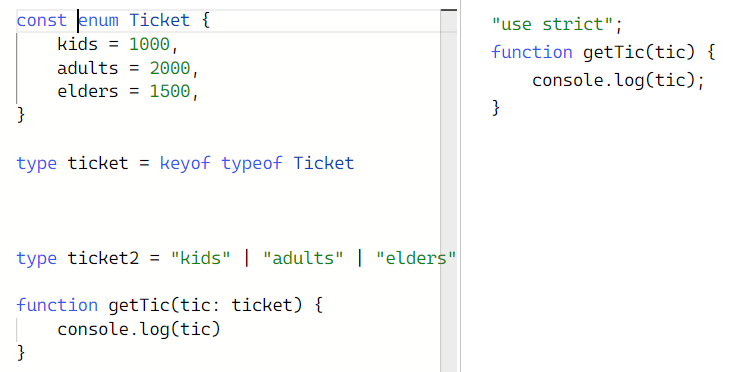
Task: Click the 'enum' keyword in the editor
Action: [98, 21]
